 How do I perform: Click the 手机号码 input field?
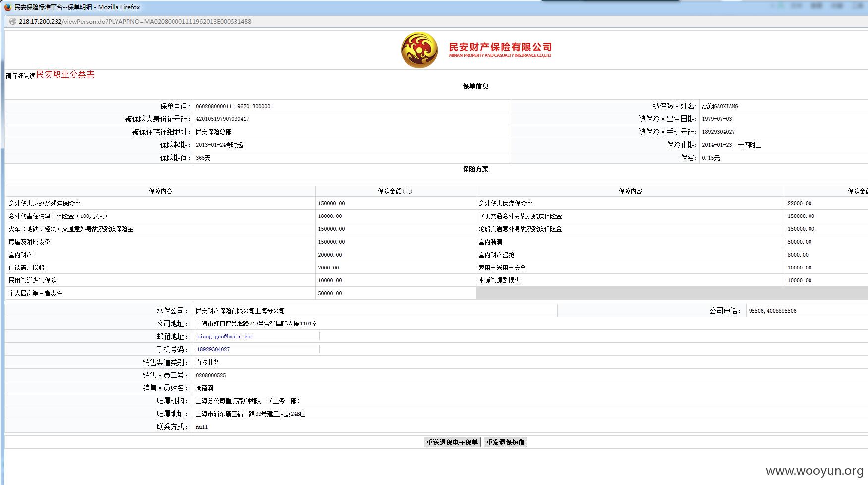click(257, 349)
